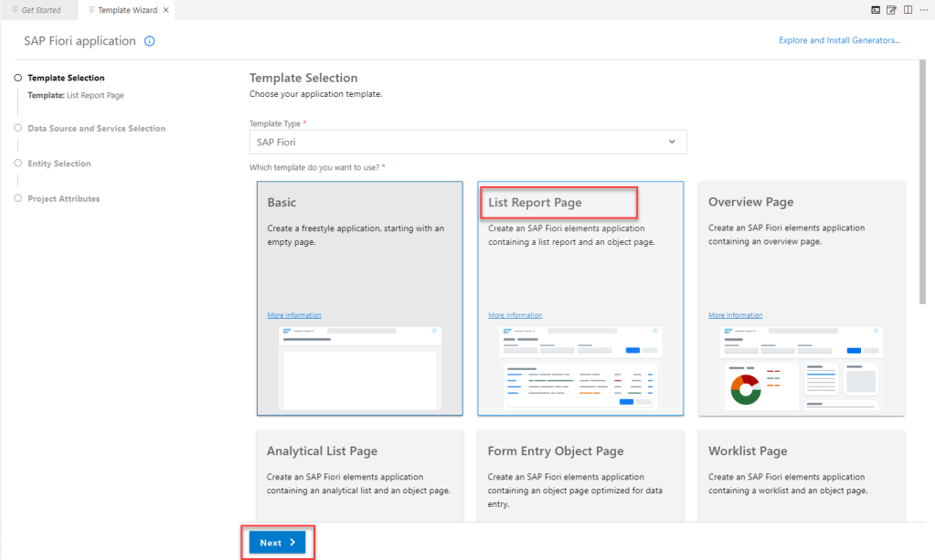The image size is (935, 560).
Task: Expand Template Type list using chevron arrow
Action: pyautogui.click(x=673, y=143)
